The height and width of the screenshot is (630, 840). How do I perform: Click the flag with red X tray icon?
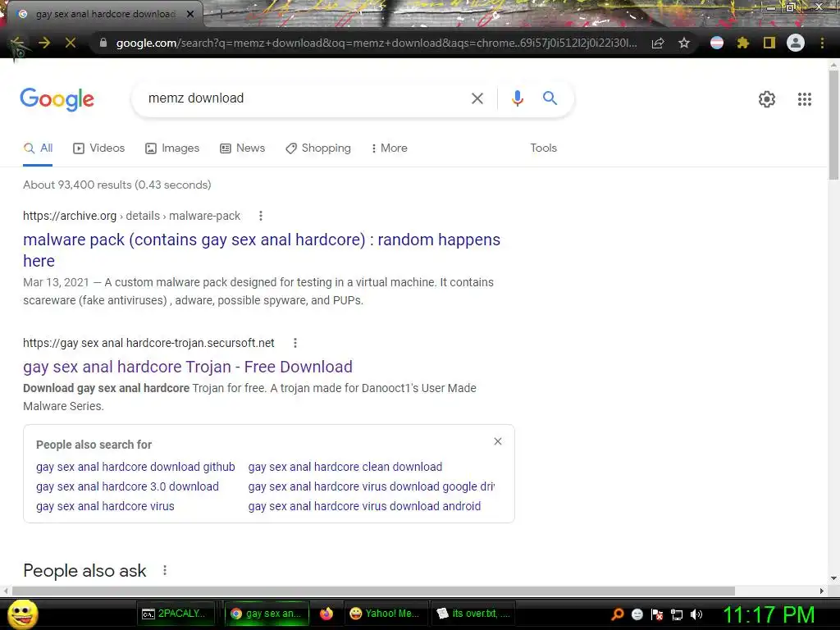(657, 614)
